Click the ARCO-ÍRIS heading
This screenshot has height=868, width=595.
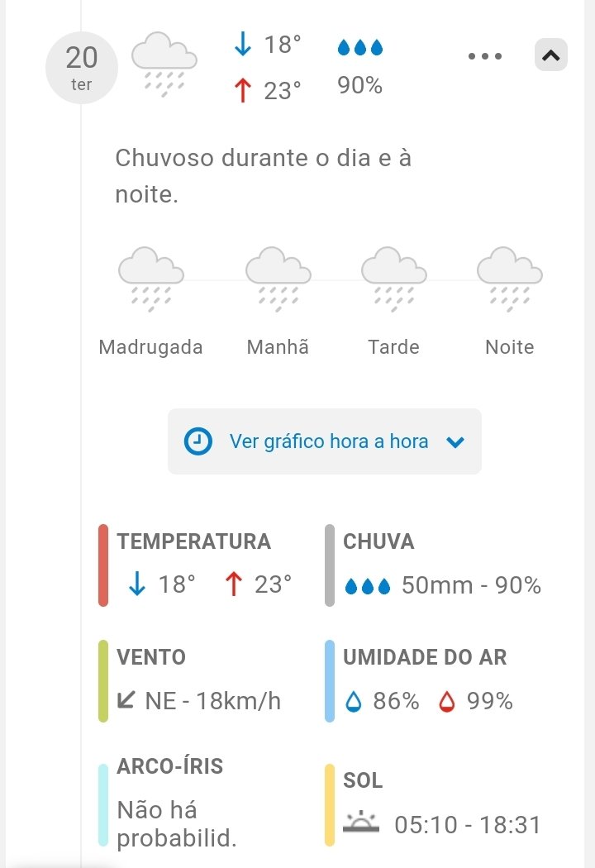click(170, 766)
